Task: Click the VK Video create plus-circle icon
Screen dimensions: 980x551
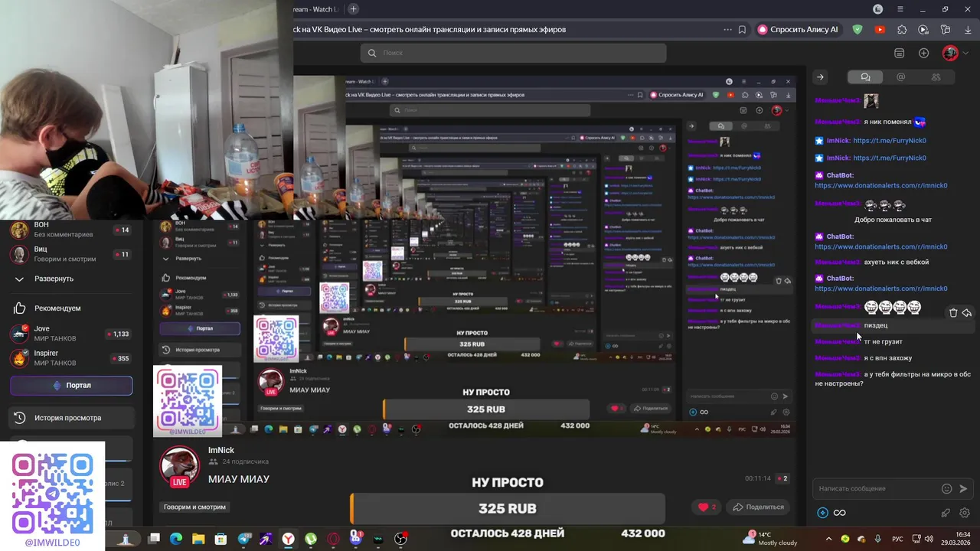Action: click(x=924, y=53)
